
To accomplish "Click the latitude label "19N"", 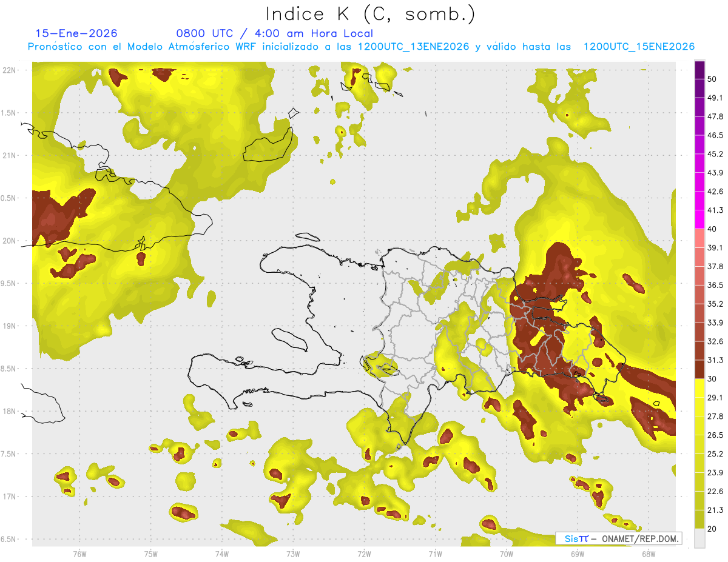I will coord(9,326).
